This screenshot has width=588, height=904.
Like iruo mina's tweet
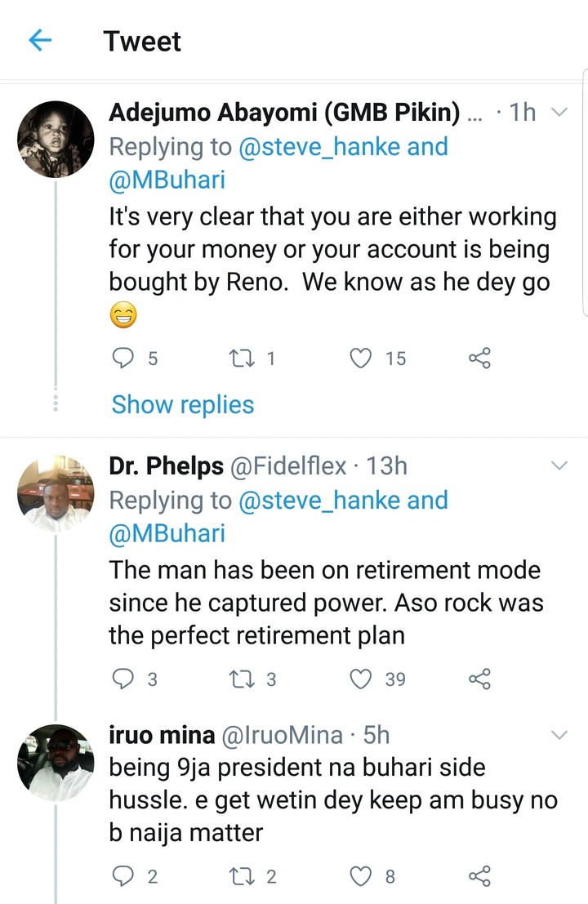point(361,876)
